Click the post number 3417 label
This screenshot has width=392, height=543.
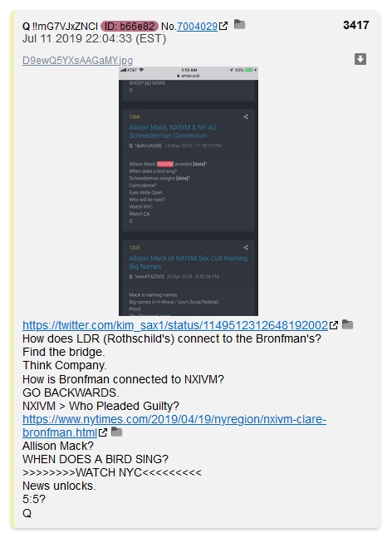[x=355, y=25]
